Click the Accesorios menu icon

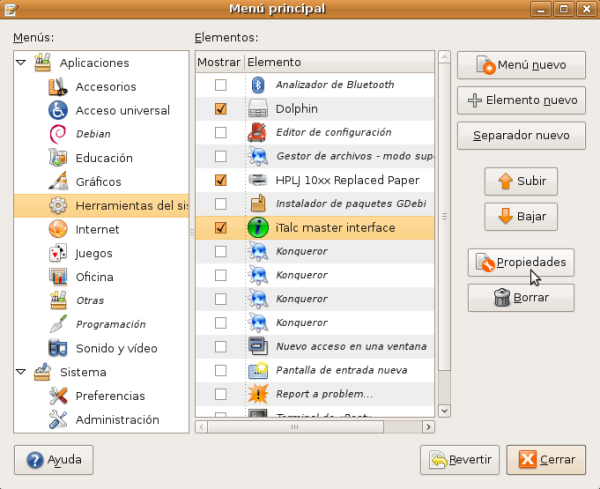point(57,86)
